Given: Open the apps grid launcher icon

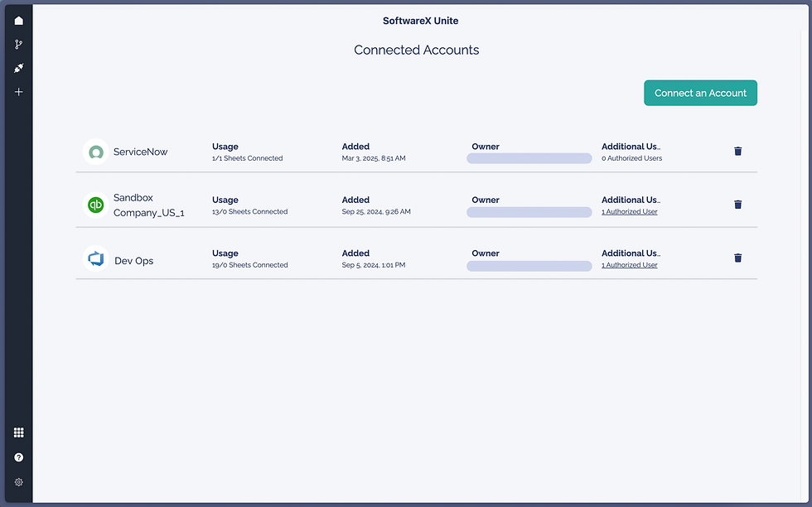Looking at the screenshot, I should tap(18, 432).
